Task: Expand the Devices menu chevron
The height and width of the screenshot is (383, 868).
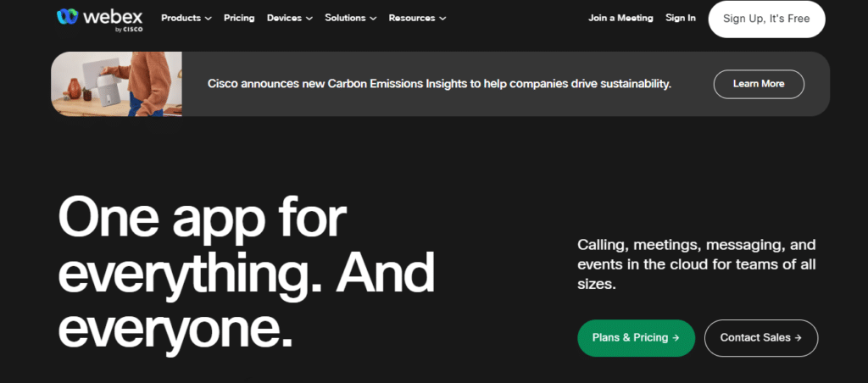Action: 309,19
